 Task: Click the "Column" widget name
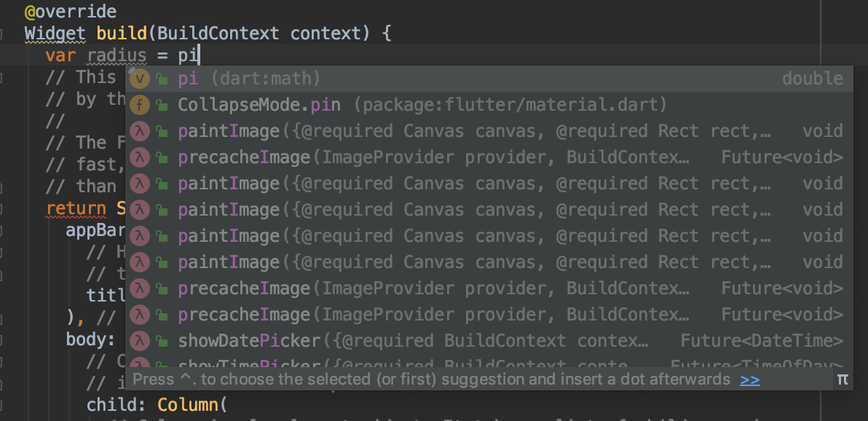187,404
